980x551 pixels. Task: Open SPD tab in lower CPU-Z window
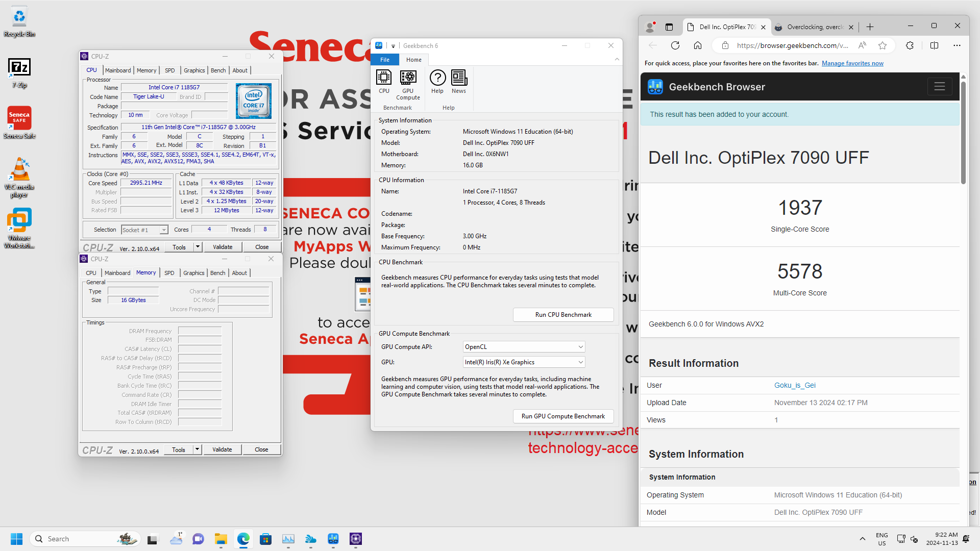[x=169, y=273]
